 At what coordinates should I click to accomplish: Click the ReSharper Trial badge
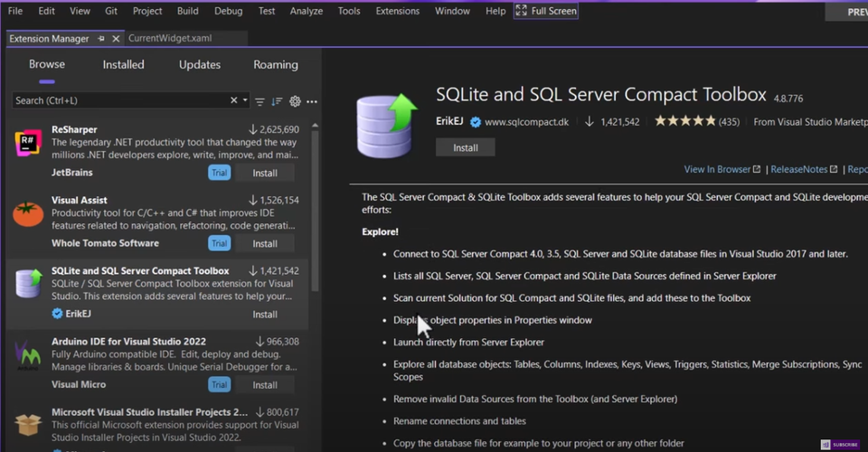point(219,173)
